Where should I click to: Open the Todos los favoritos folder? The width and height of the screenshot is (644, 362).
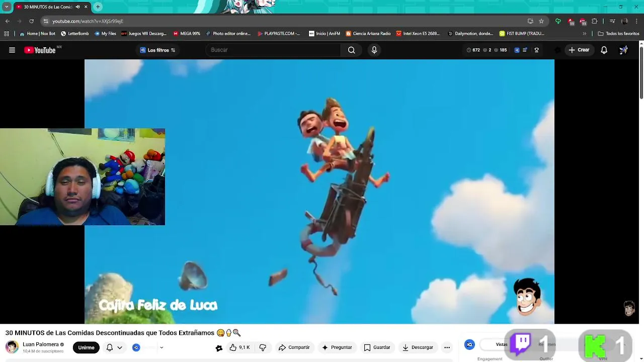coord(618,34)
